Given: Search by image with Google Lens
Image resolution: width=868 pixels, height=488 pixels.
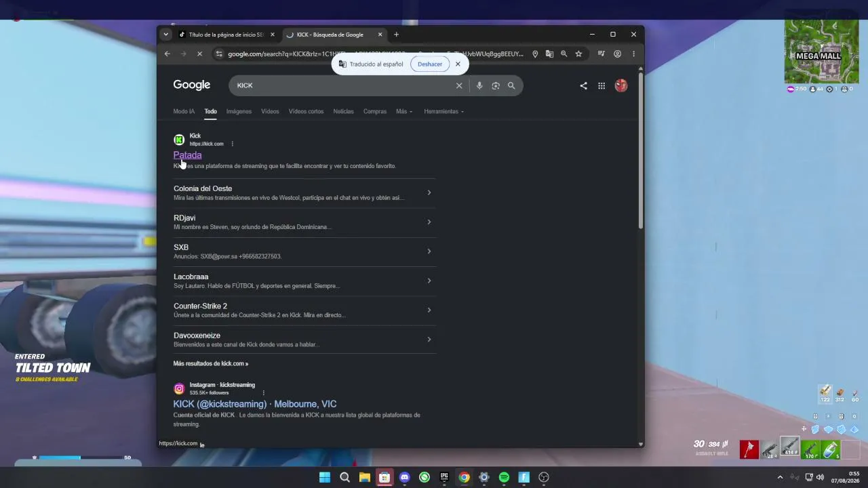Looking at the screenshot, I should tap(496, 85).
